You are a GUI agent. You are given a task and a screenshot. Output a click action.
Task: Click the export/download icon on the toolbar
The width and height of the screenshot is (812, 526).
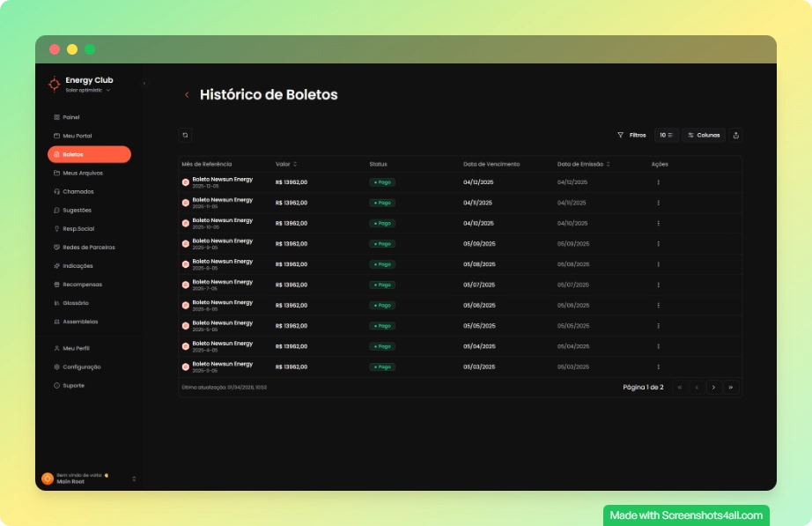(735, 135)
